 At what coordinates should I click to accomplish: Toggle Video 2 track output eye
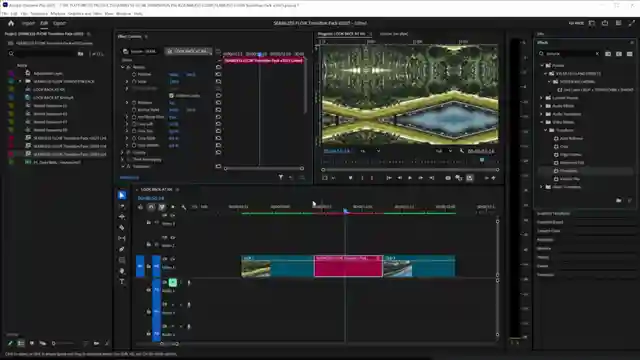pyautogui.click(x=172, y=237)
